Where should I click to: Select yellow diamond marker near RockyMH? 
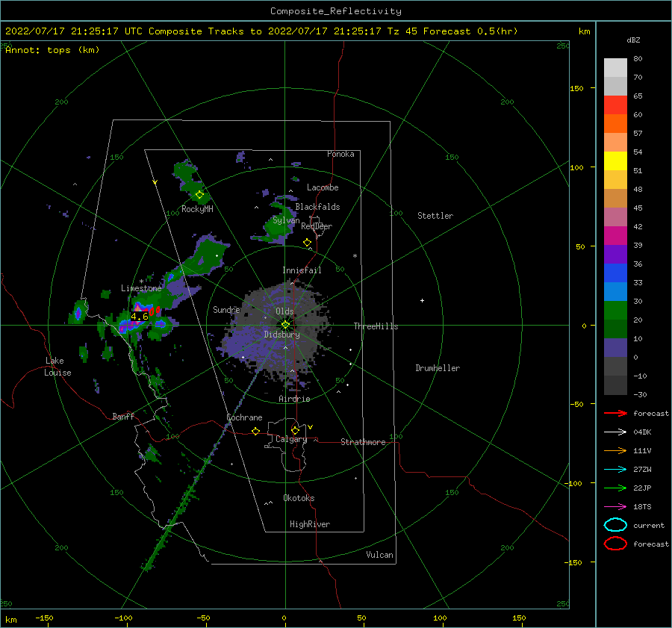pos(199,195)
